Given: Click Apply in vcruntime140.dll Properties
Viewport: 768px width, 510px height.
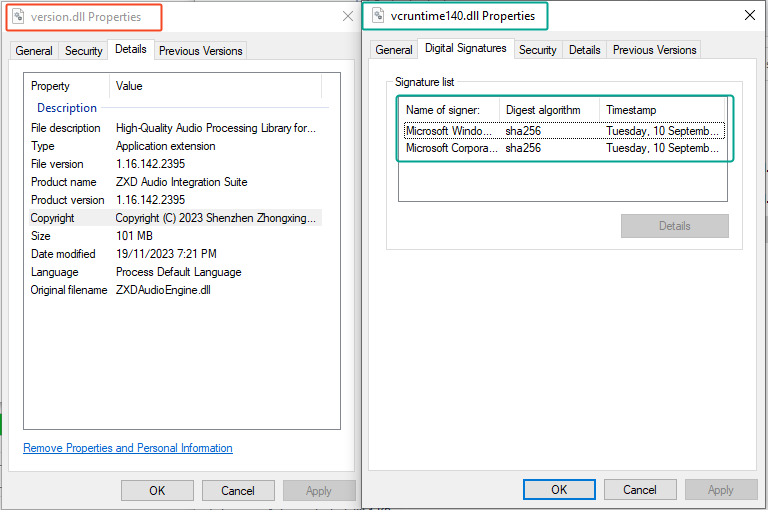Looking at the screenshot, I should (721, 489).
